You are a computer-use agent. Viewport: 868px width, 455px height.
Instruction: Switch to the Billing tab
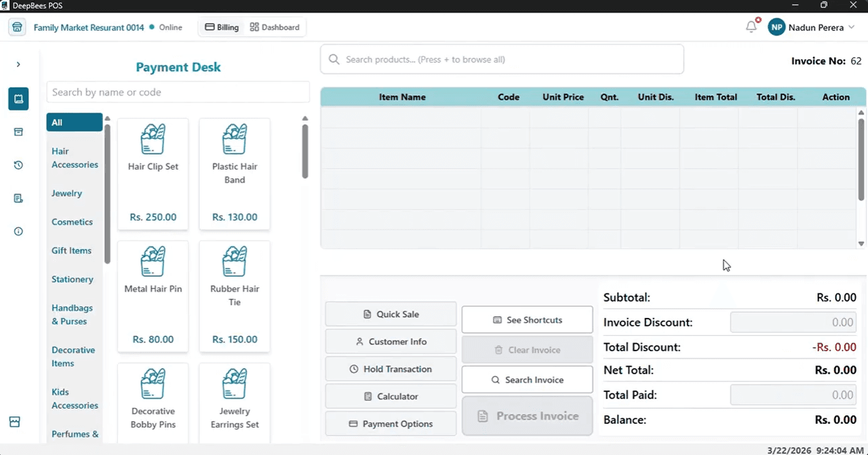222,27
